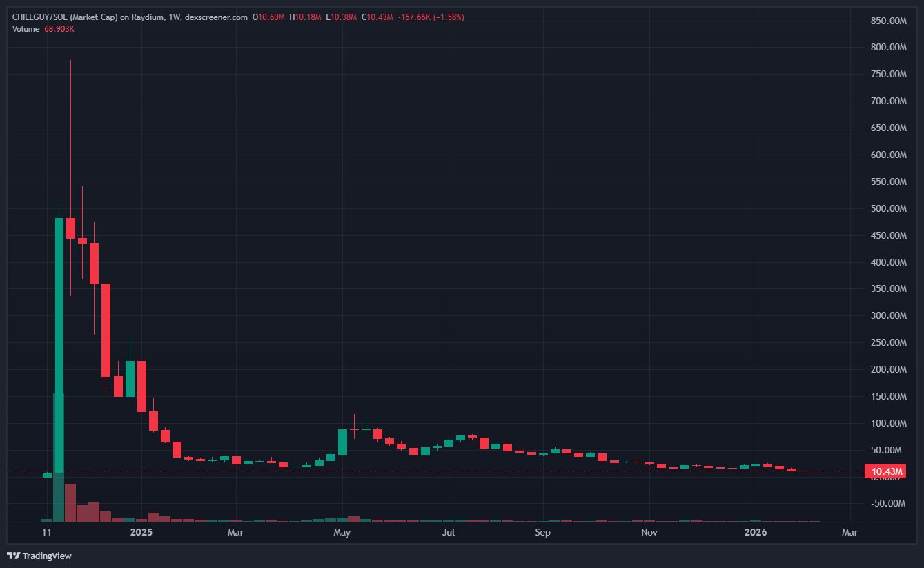Click the open value O10.60M
This screenshot has height=568, width=924.
[270, 17]
